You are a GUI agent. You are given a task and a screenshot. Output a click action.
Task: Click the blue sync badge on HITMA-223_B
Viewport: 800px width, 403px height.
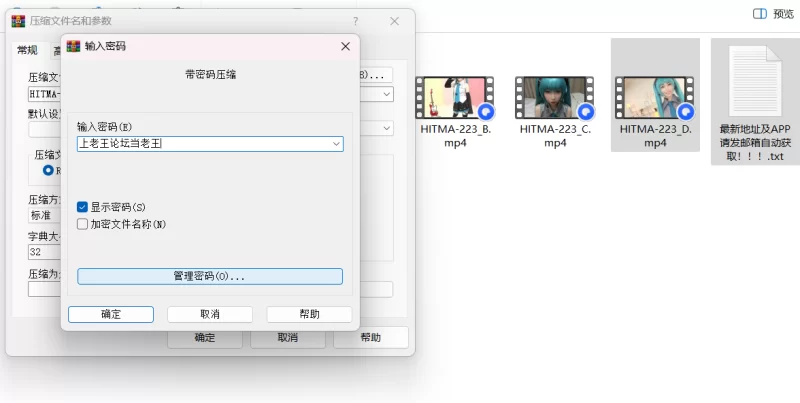486,111
